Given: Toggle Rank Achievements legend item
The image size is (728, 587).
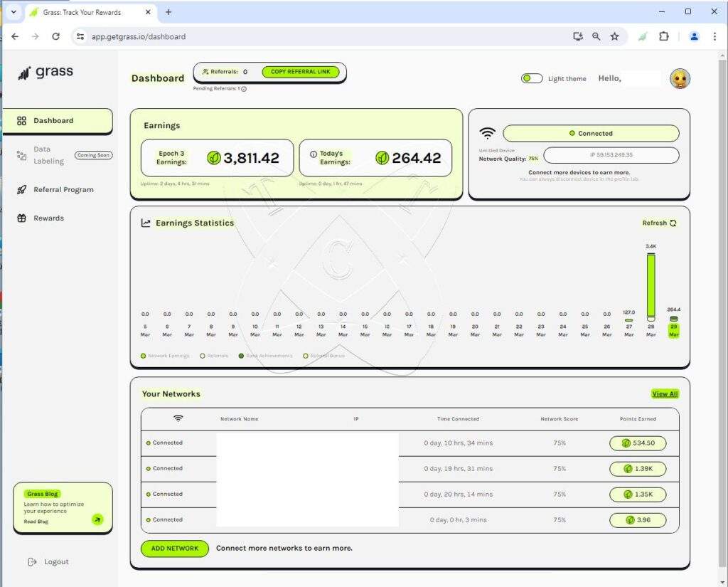Looking at the screenshot, I should 266,356.
